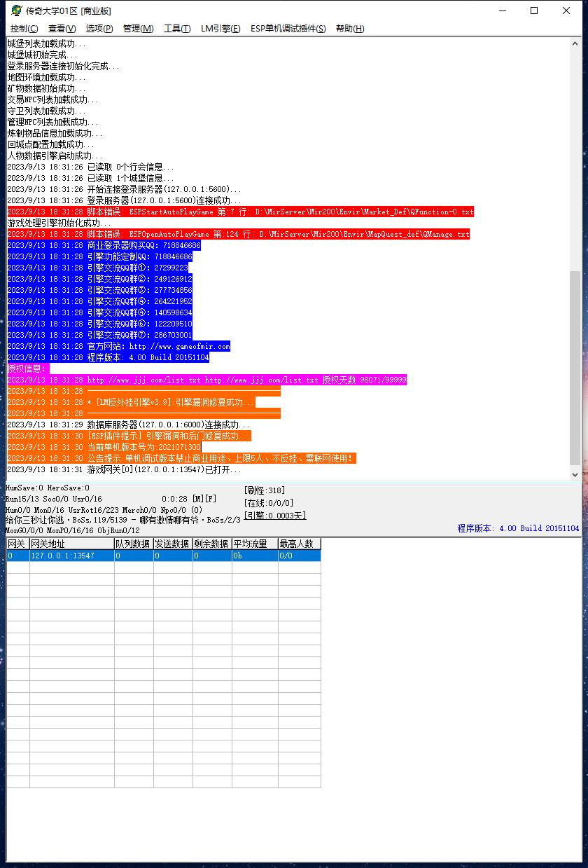588x868 pixels.
Task: Click the 当前单机版本号 log line
Action: 104,447
